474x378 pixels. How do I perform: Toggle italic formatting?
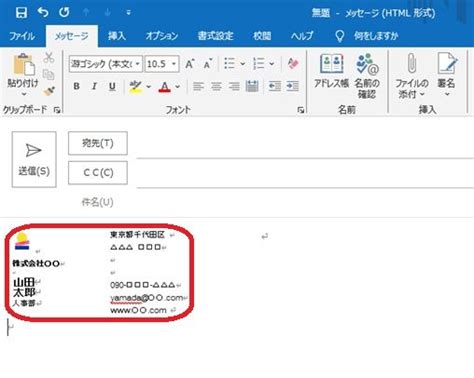[x=94, y=86]
